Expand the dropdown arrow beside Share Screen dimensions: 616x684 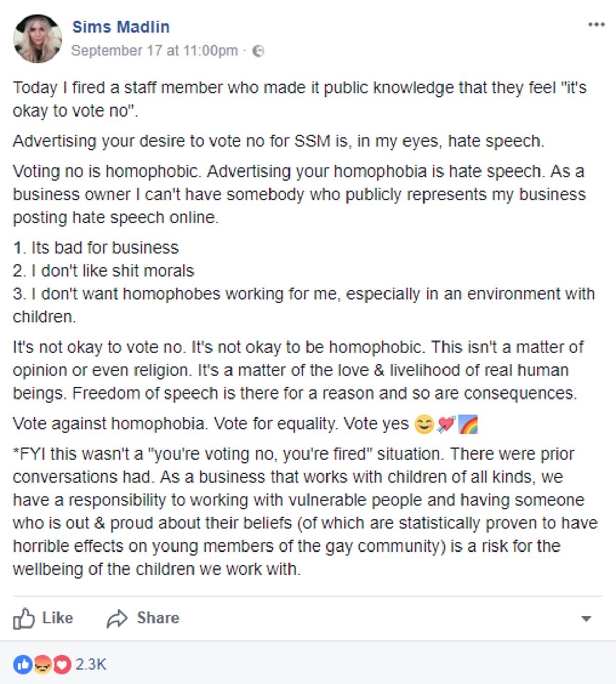coord(586,619)
